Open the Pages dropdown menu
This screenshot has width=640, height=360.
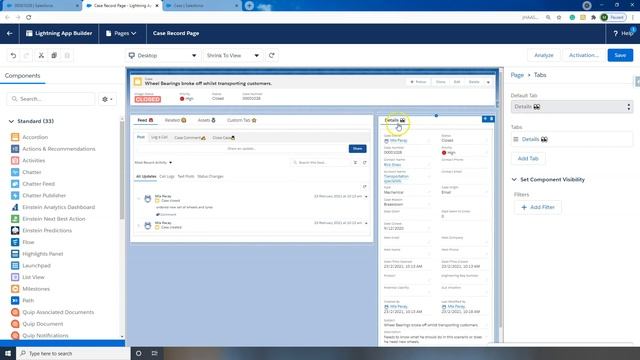click(x=121, y=33)
